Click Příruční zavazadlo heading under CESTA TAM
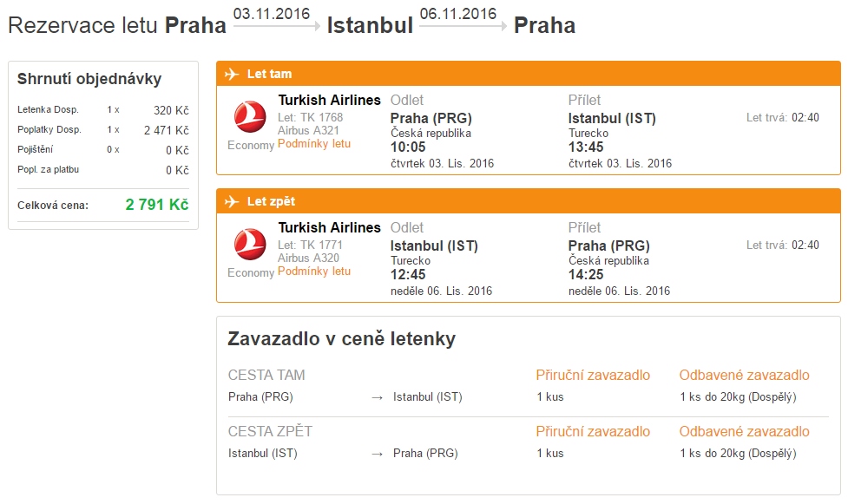 (x=593, y=376)
